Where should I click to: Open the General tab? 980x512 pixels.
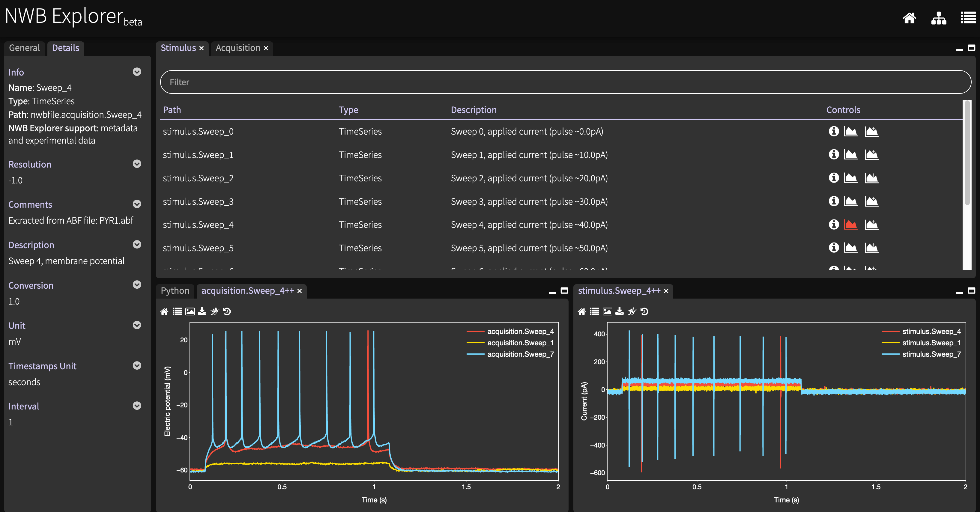pyautogui.click(x=24, y=48)
